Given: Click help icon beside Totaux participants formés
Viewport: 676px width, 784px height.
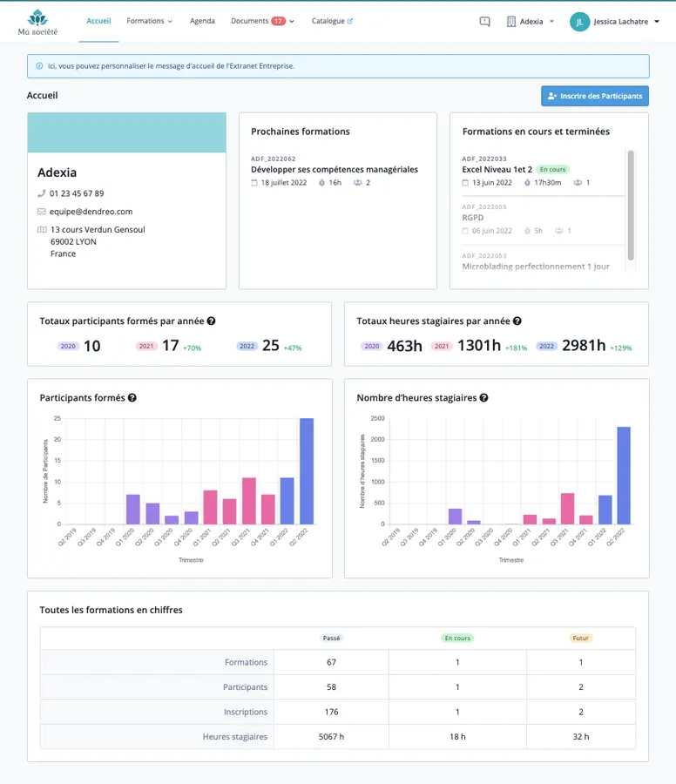Looking at the screenshot, I should (x=211, y=321).
